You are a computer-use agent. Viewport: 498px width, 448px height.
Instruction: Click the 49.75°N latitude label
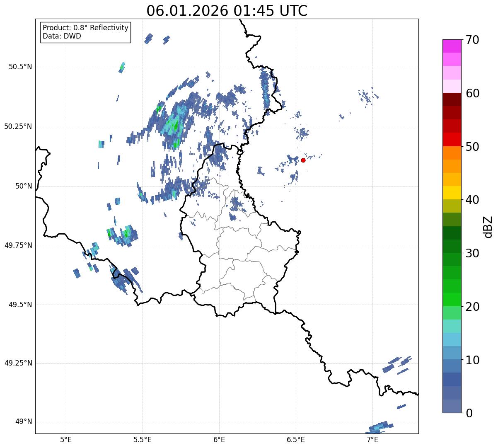coord(18,245)
